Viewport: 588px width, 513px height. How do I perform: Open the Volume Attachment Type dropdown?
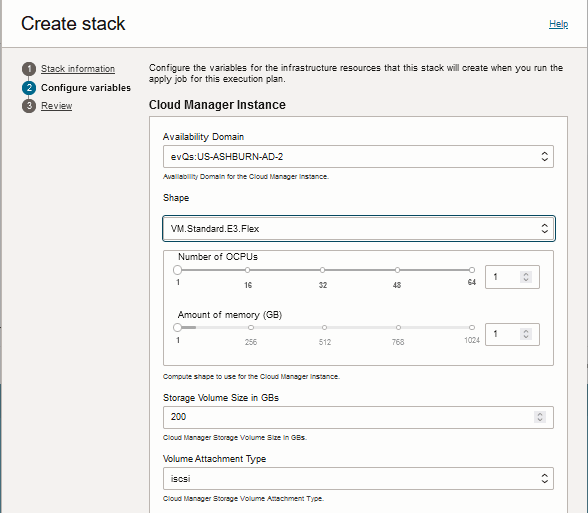point(358,478)
